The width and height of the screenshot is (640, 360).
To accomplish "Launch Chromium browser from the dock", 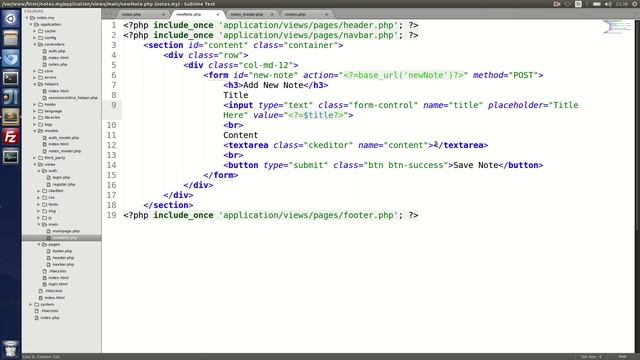I will tap(11, 58).
